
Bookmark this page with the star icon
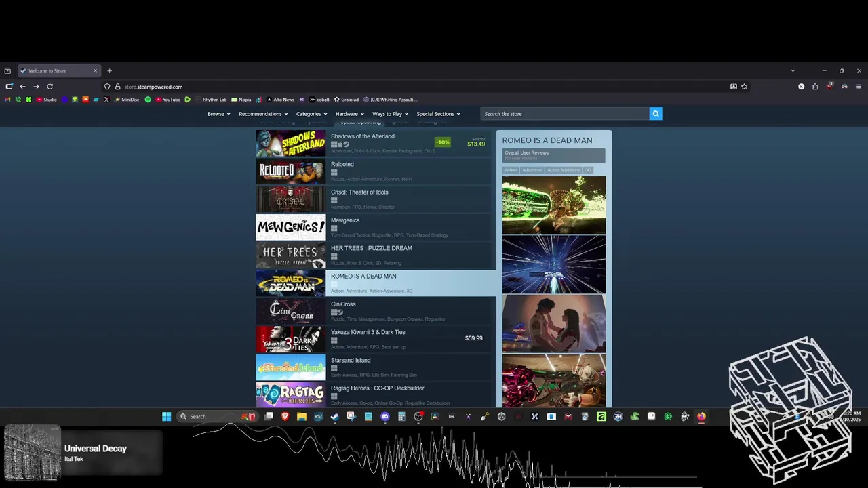point(744,87)
